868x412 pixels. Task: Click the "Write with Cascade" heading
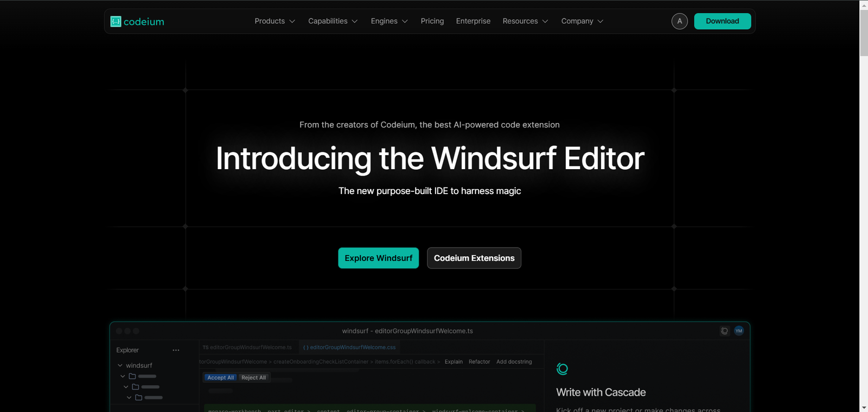(x=601, y=392)
